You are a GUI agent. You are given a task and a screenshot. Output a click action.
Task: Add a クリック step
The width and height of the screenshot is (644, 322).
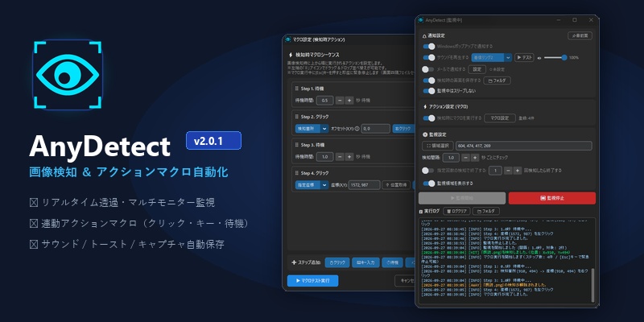336,262
